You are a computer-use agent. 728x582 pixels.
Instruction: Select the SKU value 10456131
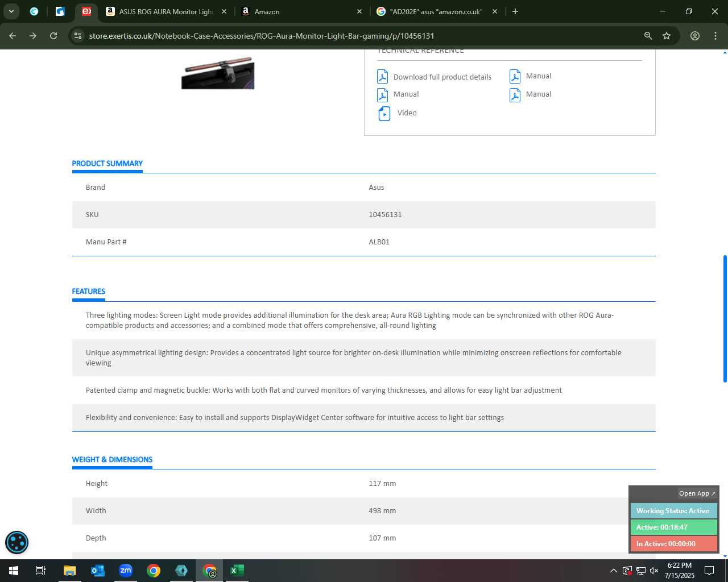385,215
